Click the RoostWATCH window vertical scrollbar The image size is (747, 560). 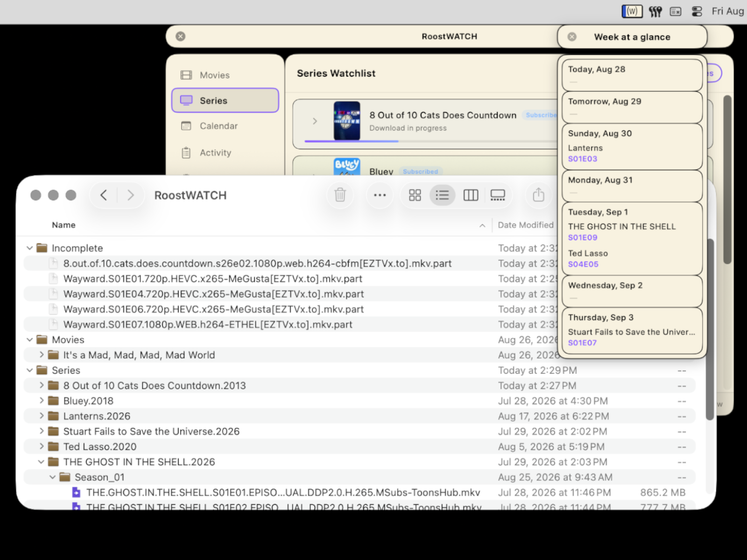[x=727, y=180]
